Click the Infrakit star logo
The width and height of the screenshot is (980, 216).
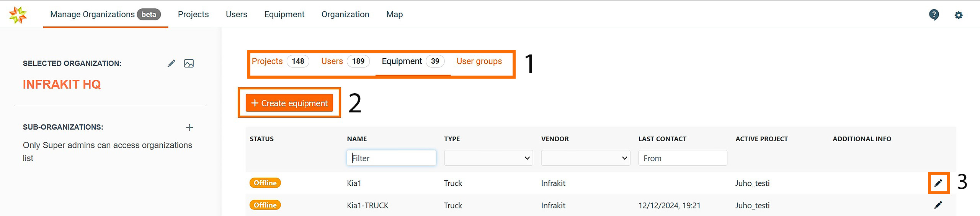click(18, 15)
